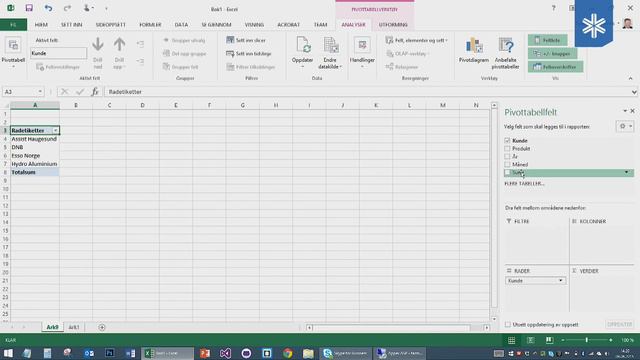Open the Pivottabellfelt pane options arrow
Viewport: 640px width, 360px height.
(624, 111)
